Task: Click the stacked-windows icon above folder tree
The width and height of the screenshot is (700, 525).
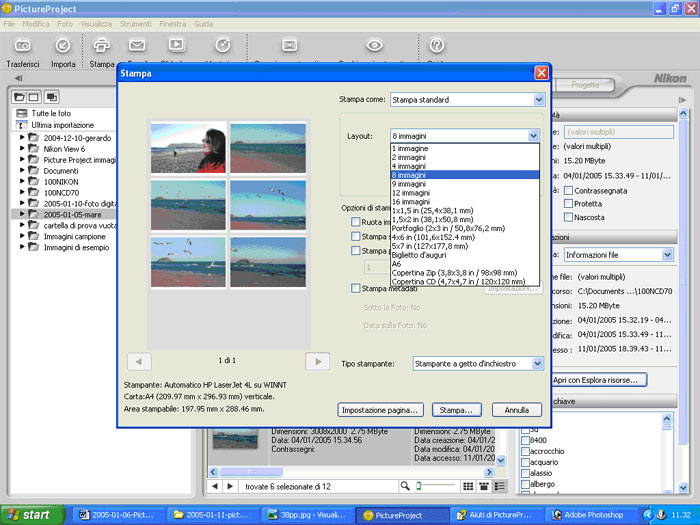Action: 52,97
